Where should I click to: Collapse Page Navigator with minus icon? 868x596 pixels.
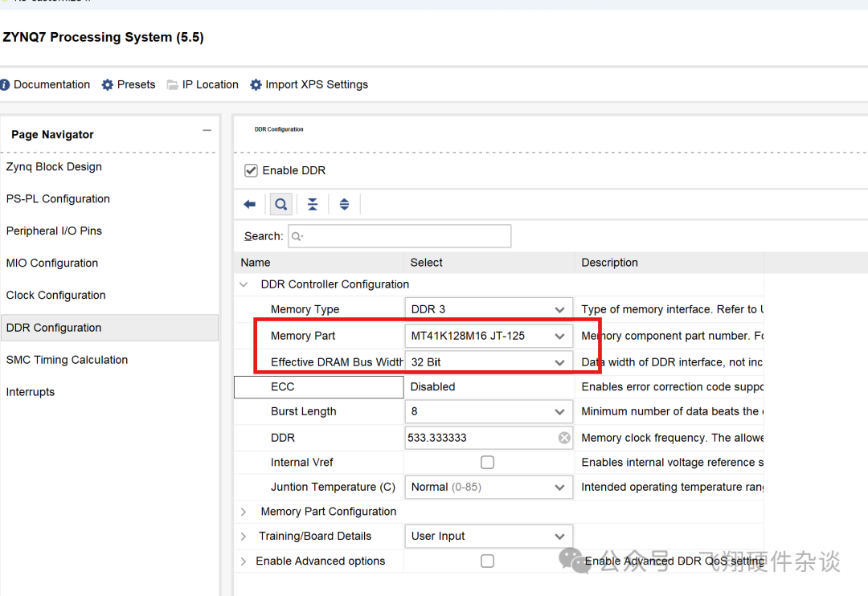207,131
